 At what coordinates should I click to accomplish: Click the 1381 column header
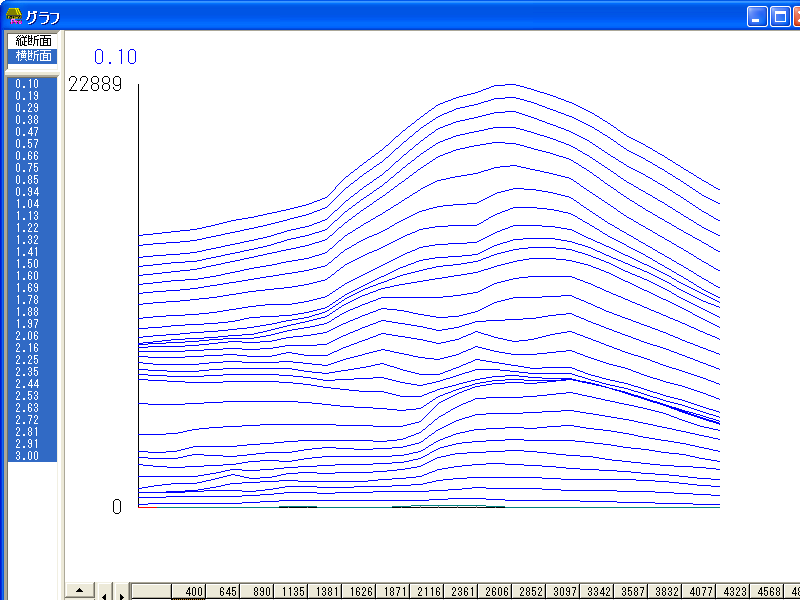(324, 592)
